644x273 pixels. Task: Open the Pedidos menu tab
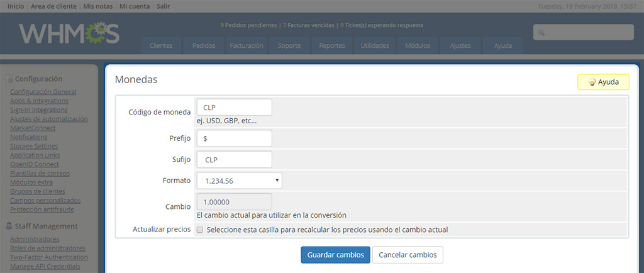pos(204,45)
